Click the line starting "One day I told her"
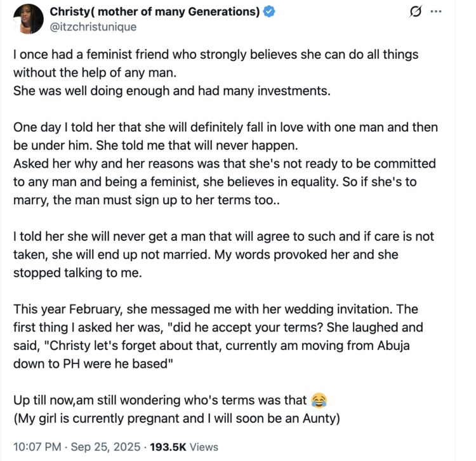 (x=225, y=127)
